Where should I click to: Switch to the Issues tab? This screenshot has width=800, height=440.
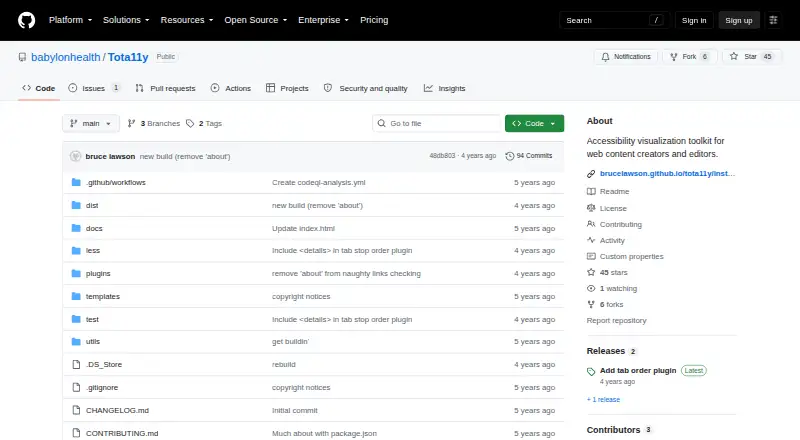94,88
